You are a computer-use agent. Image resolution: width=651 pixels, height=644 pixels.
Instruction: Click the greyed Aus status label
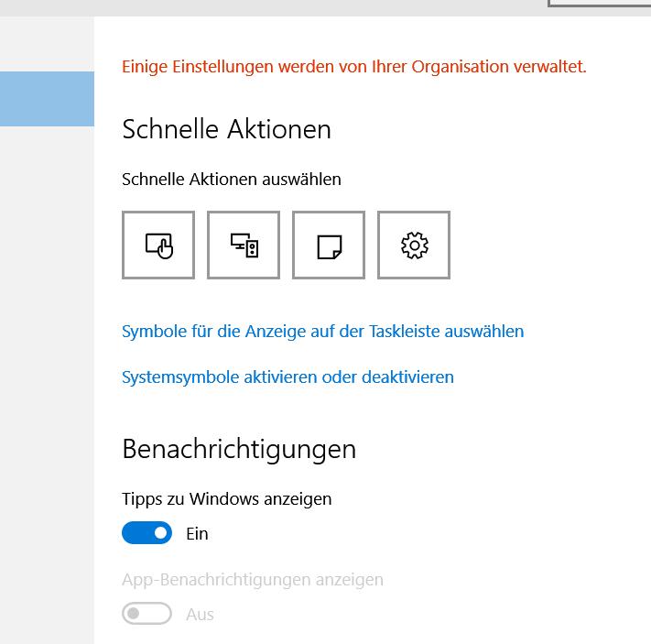(200, 615)
